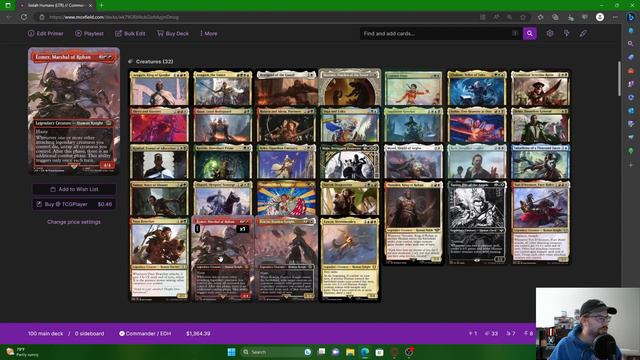Viewport: 640px width, 360px height.
Task: Click the purple search magnifier button
Action: click(x=529, y=33)
